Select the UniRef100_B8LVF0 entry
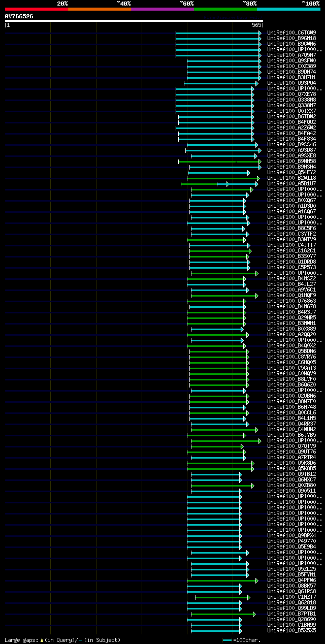The height and width of the screenshot is (644, 325). (x=291, y=379)
